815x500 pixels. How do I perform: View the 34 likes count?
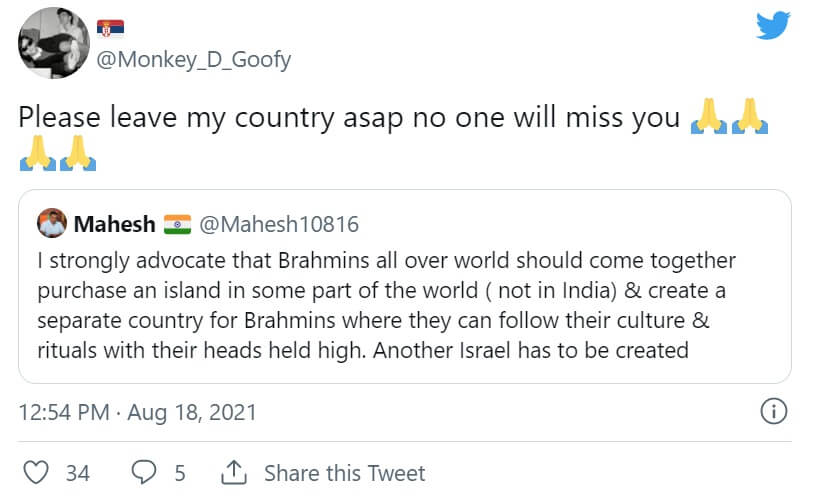point(78,473)
